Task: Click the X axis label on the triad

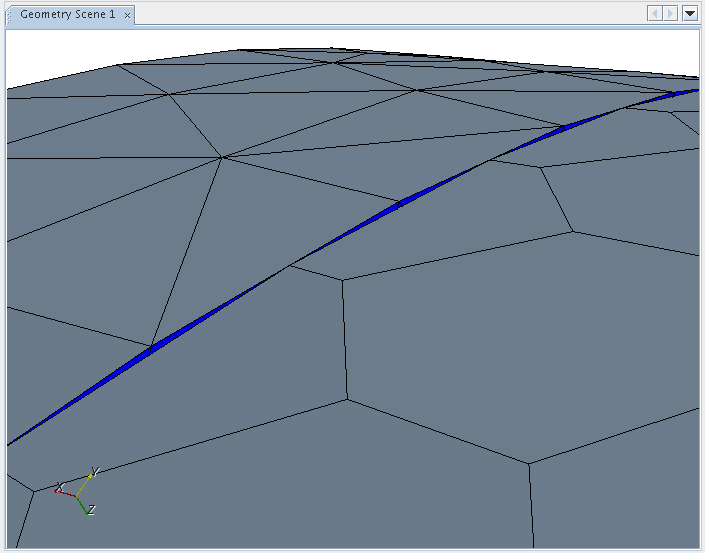Action: [x=59, y=487]
